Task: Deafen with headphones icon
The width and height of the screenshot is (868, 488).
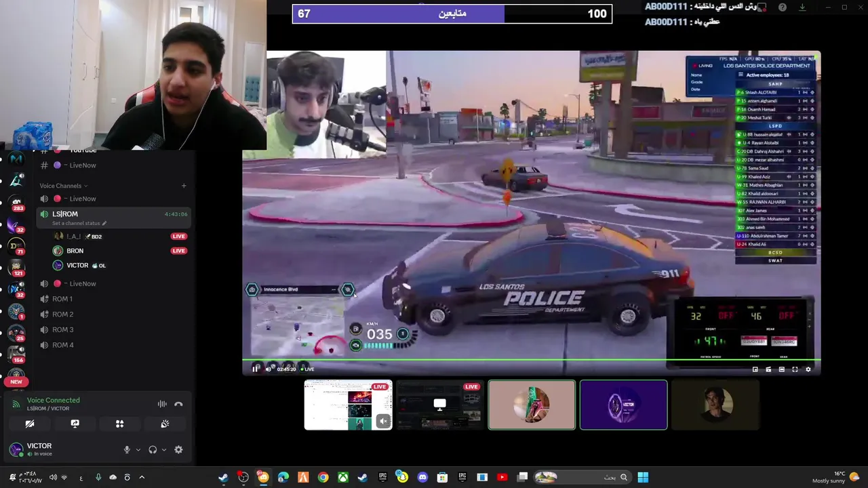Action: click(x=153, y=449)
